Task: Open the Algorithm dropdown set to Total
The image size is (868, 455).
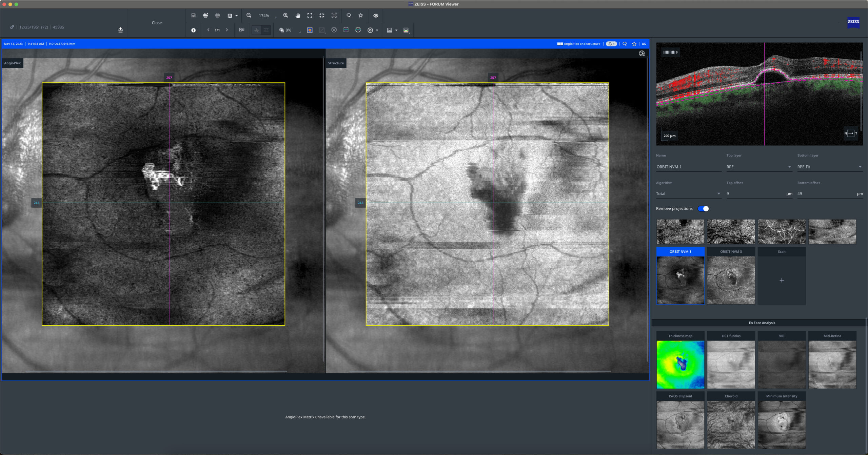Action: point(688,194)
